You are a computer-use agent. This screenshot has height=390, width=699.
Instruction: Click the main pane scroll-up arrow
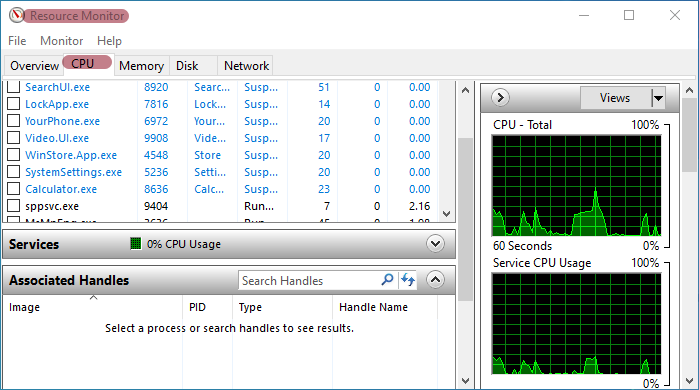(465, 90)
